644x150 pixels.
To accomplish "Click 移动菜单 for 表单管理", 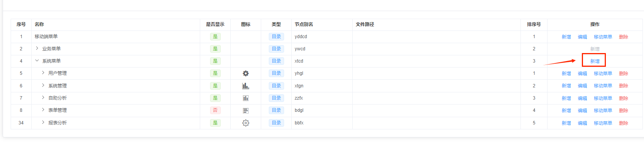I will pyautogui.click(x=603, y=111).
